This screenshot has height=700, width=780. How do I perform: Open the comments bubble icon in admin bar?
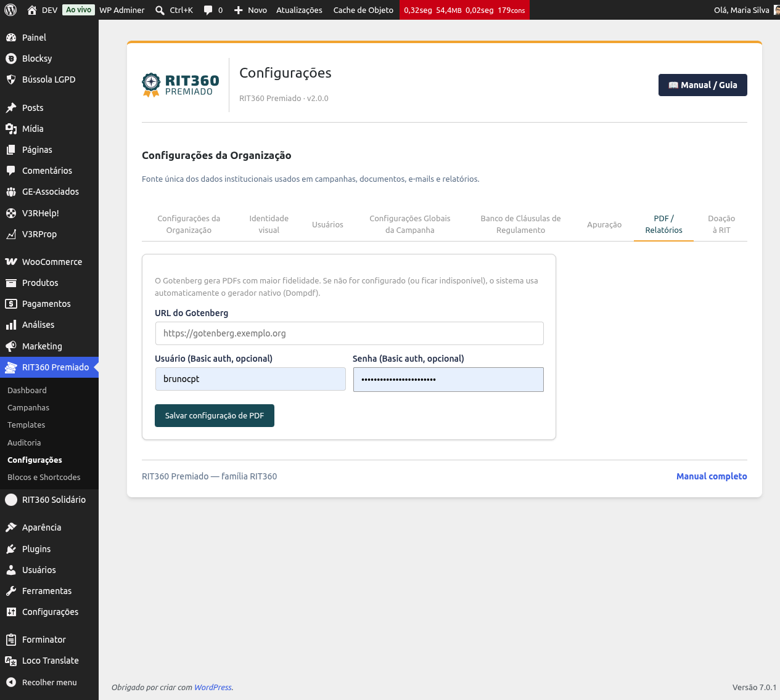tap(208, 10)
